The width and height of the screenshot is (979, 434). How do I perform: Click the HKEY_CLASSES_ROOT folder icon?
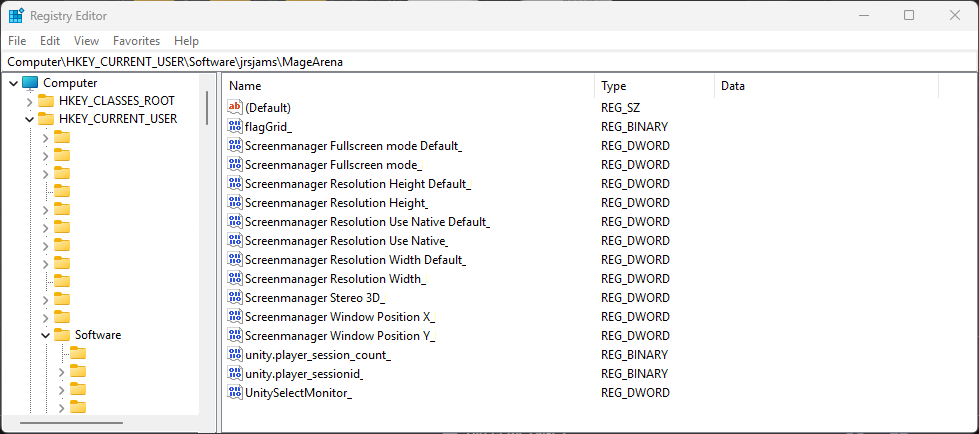coord(46,101)
